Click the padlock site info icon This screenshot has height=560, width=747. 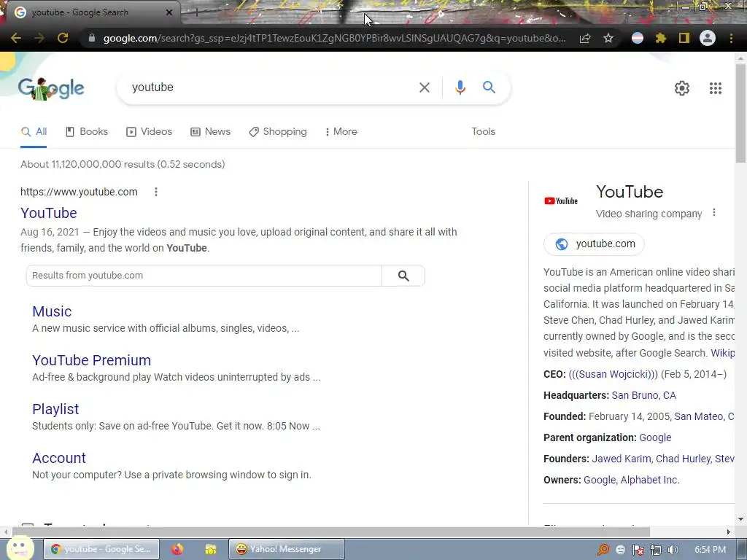(x=92, y=38)
